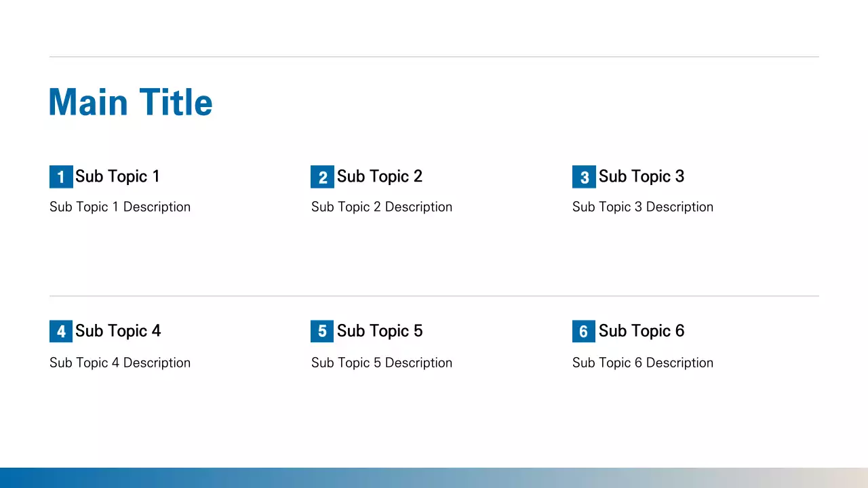Screen dimensions: 868x488
Task: Click the number 2 badge icon
Action: pyautogui.click(x=322, y=177)
